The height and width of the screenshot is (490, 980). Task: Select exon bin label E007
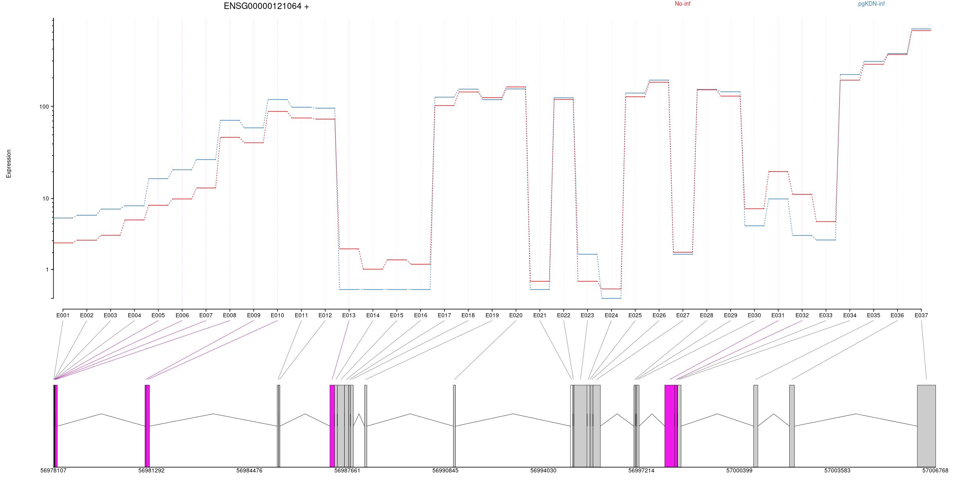coord(206,315)
